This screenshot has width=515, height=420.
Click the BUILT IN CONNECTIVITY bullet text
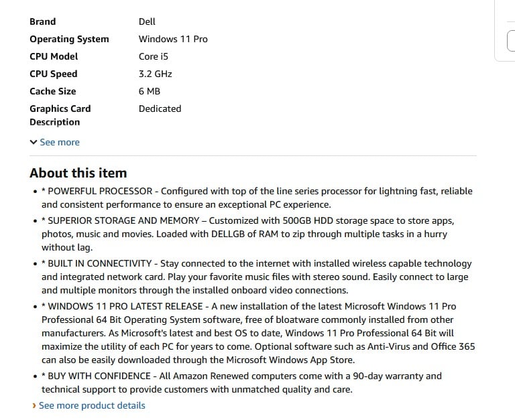257,277
